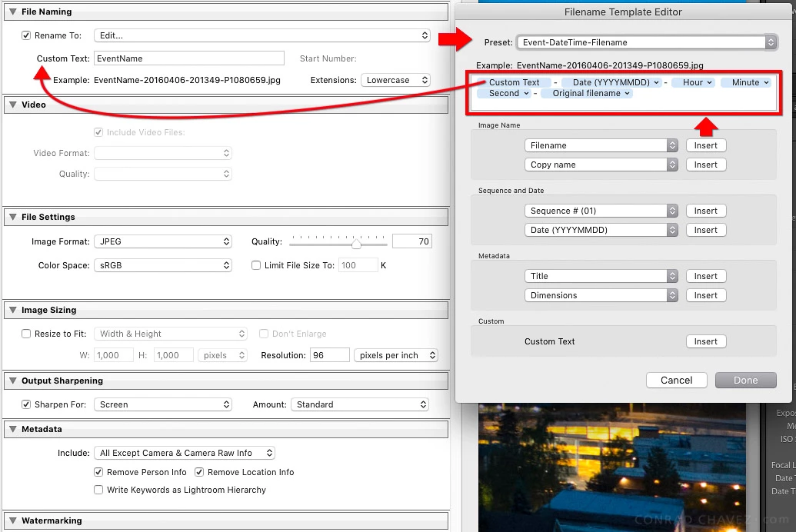Collapse the Video section triangle
Viewport: 796px width, 532px height.
click(13, 104)
